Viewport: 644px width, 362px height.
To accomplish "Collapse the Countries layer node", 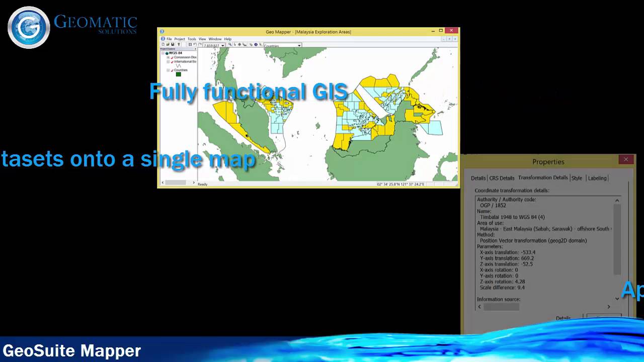I will (168, 70).
